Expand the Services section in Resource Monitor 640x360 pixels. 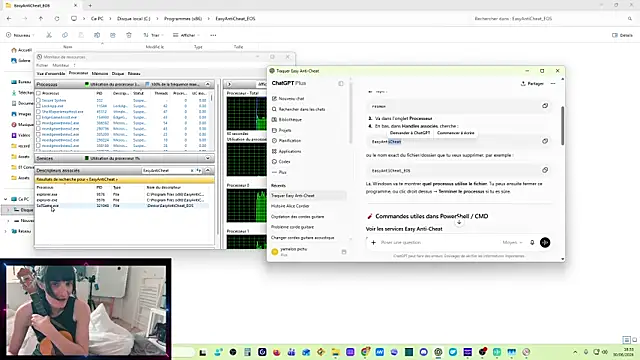(x=208, y=158)
